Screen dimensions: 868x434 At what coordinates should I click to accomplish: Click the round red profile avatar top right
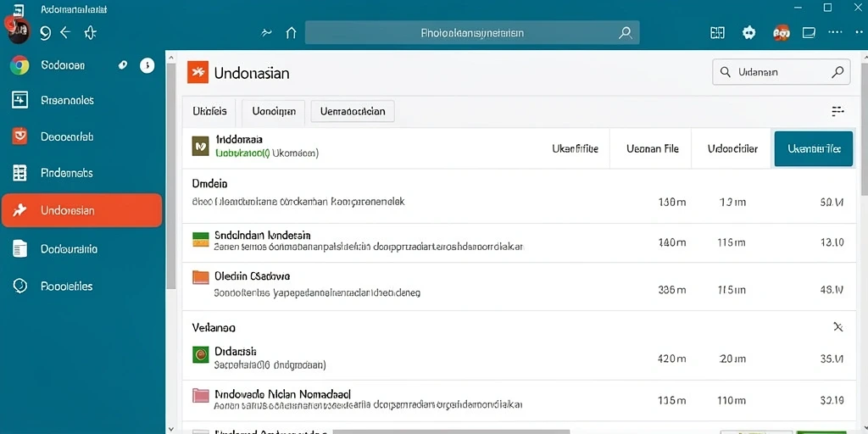781,33
